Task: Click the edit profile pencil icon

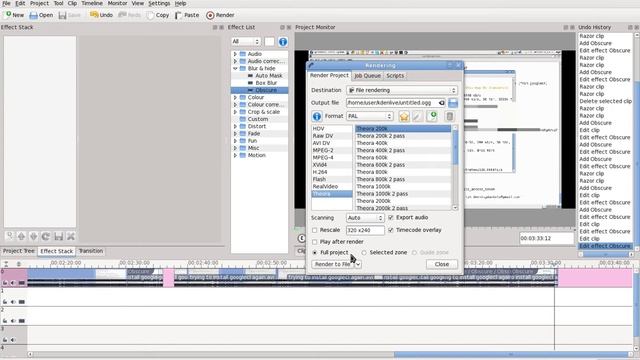Action: 417,117
